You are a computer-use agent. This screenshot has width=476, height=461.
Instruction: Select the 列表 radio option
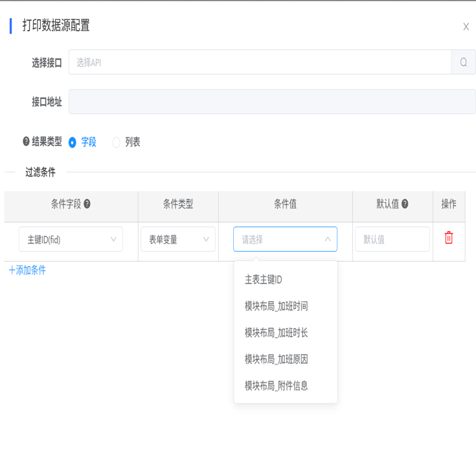click(117, 142)
